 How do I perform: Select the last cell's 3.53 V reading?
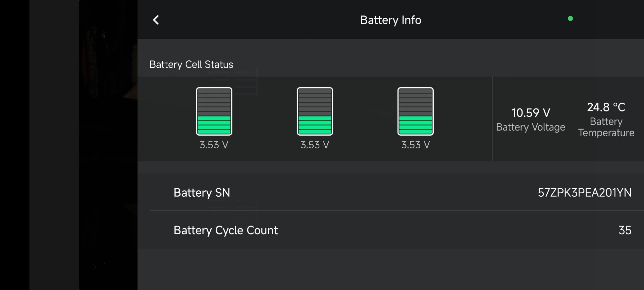[416, 145]
